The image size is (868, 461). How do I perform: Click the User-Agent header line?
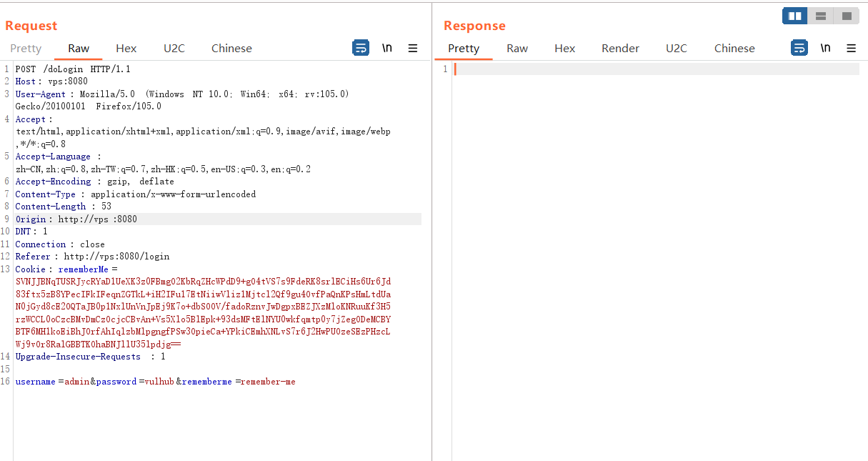pyautogui.click(x=182, y=94)
